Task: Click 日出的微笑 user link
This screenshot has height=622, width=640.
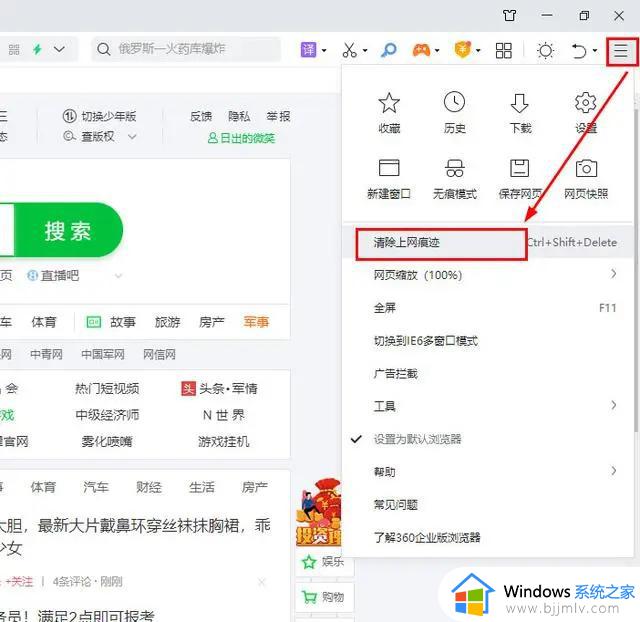Action: [241, 138]
